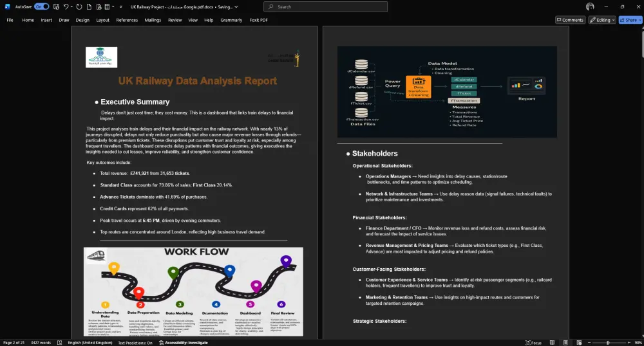Click the Share button
This screenshot has height=346, width=644.
point(630,20)
